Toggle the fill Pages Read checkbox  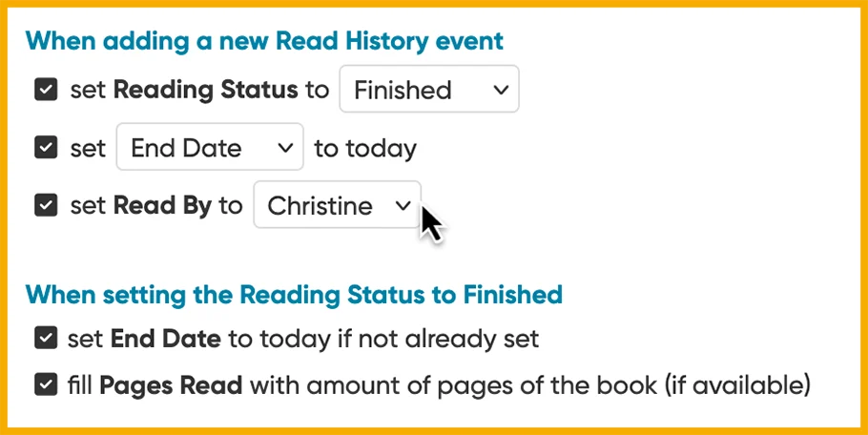[x=45, y=384]
